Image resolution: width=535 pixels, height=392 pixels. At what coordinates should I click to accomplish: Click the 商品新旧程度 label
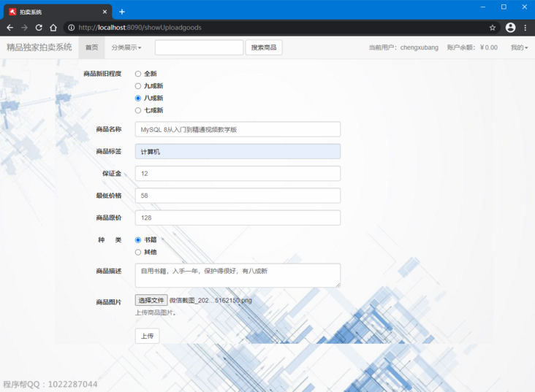tap(102, 74)
